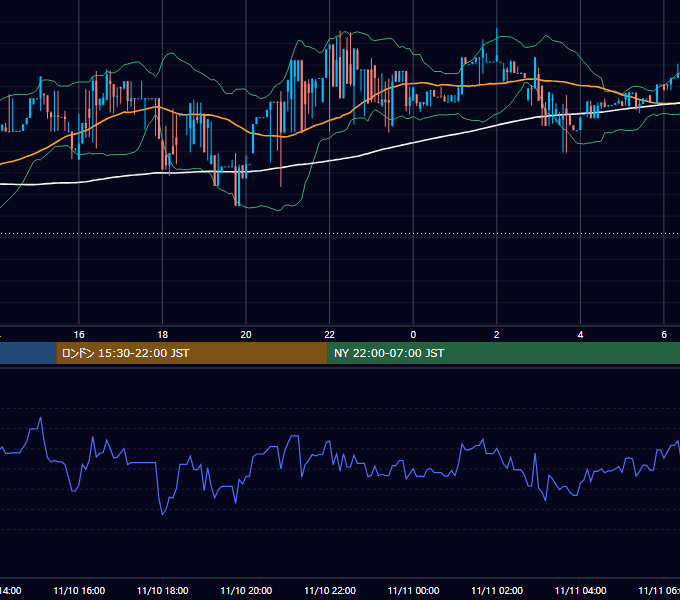
Task: Click the NY 22:00-07:00 JST session bar
Action: click(x=503, y=353)
